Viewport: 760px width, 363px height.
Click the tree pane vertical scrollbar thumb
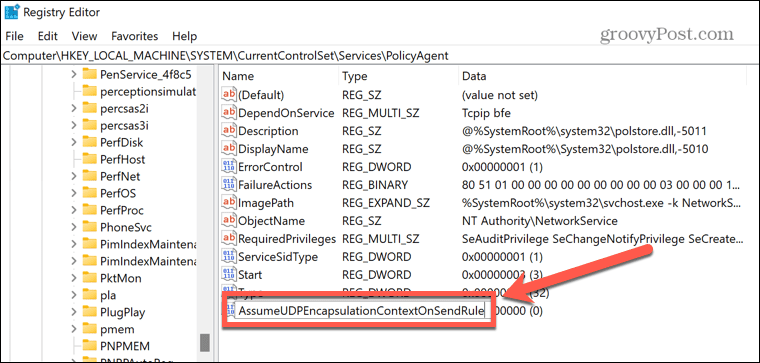coord(205,342)
